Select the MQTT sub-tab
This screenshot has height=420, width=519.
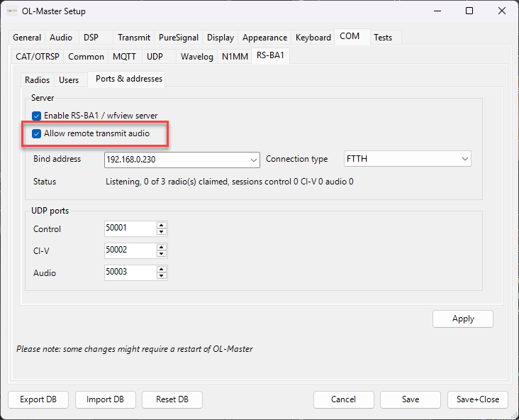click(125, 57)
